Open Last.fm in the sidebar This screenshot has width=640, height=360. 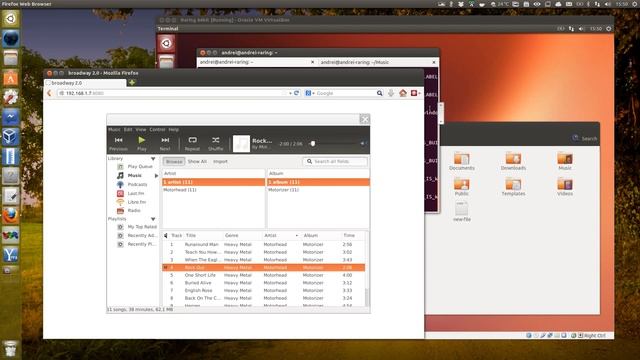[x=136, y=193]
